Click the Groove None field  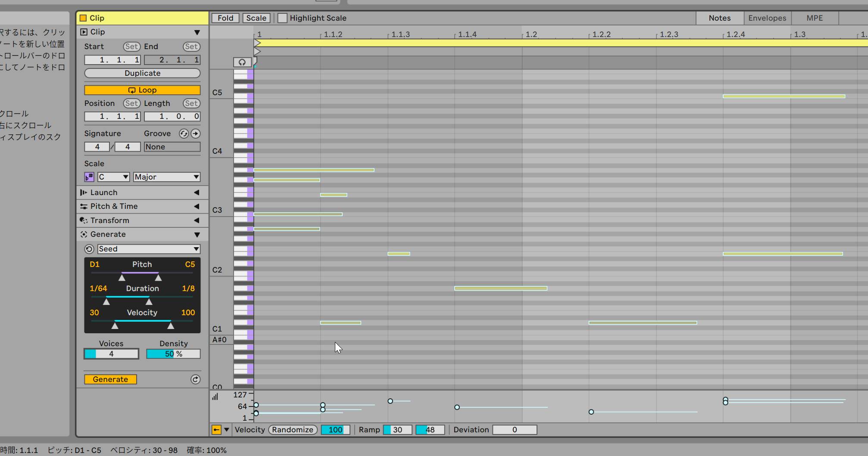[172, 147]
